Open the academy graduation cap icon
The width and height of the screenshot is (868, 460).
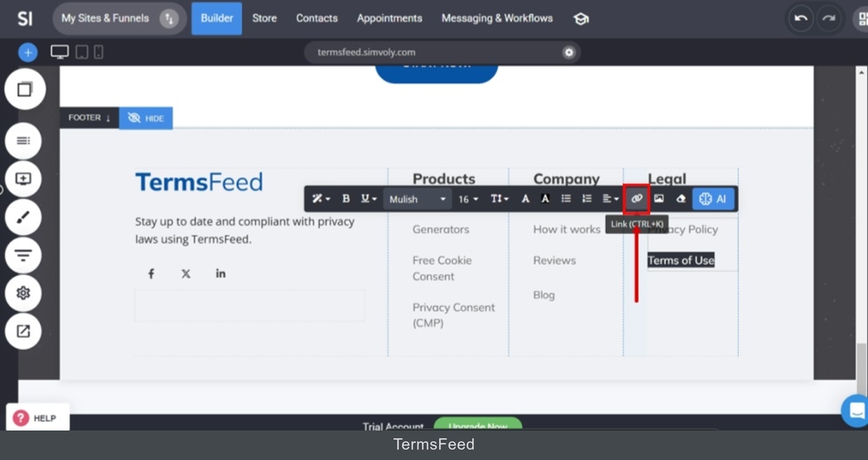pos(581,19)
